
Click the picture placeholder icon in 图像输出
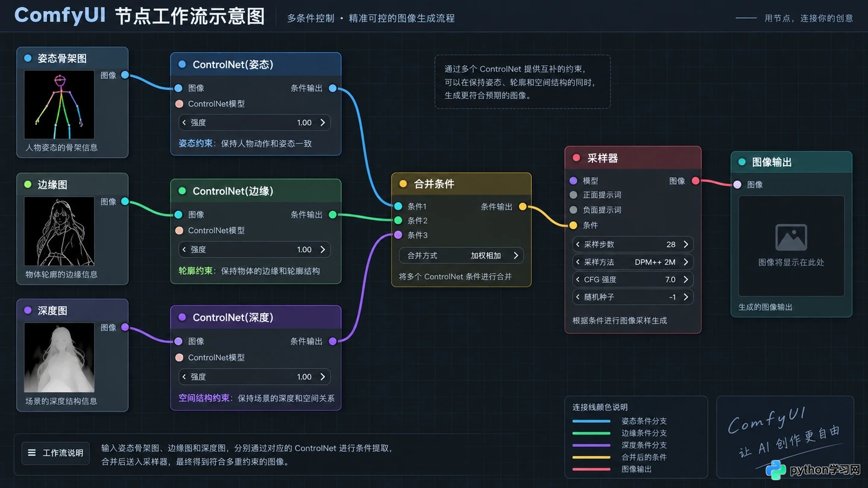791,237
